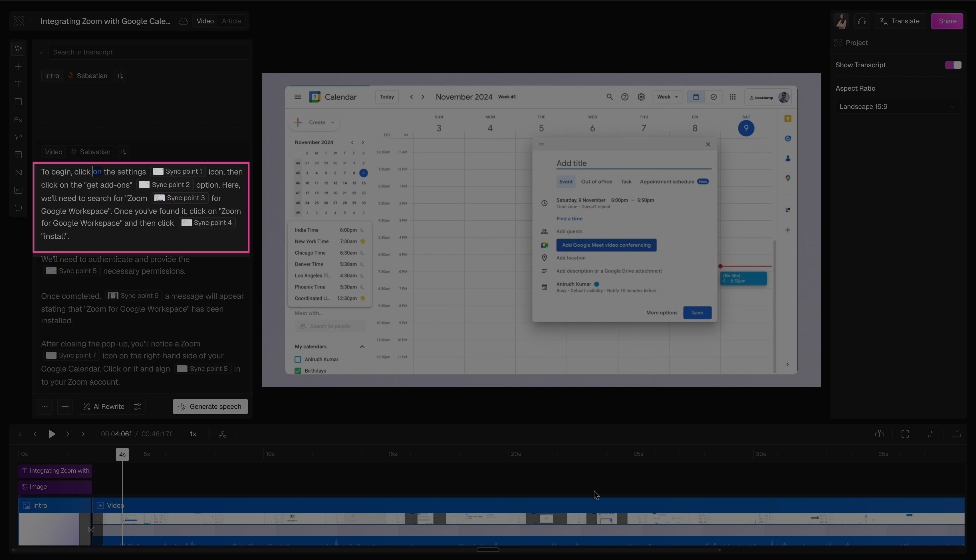
Task: Play the video
Action: (52, 434)
